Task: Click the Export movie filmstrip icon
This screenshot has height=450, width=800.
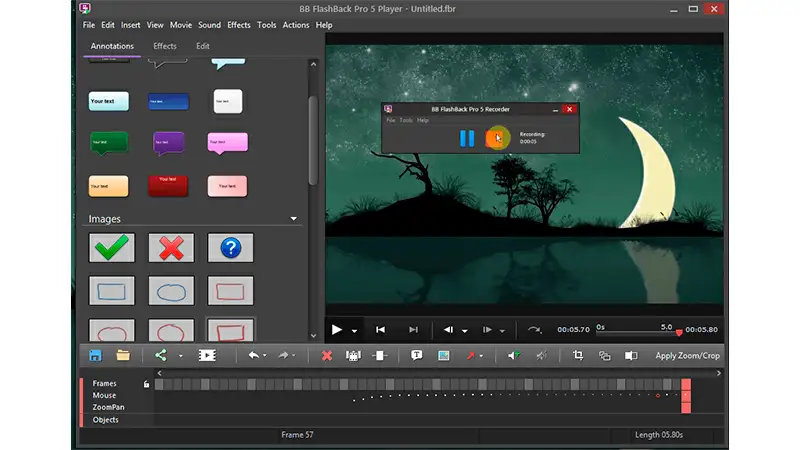Action: pos(207,355)
